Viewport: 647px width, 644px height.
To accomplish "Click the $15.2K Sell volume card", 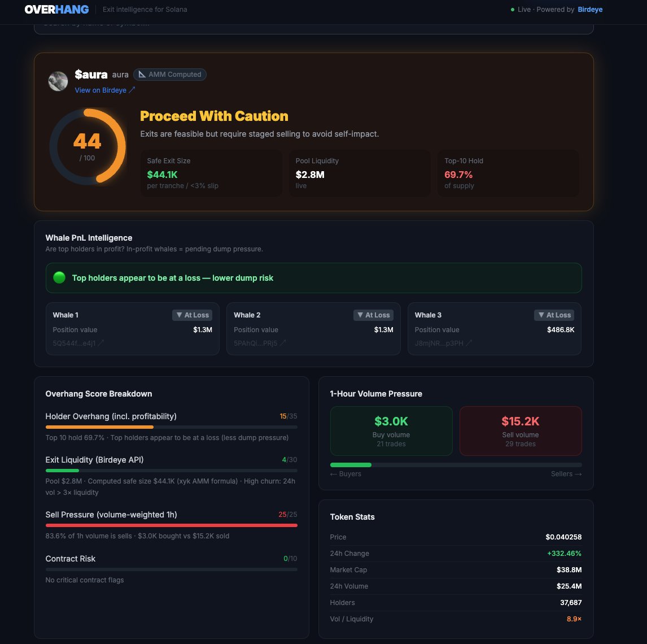I will (521, 431).
